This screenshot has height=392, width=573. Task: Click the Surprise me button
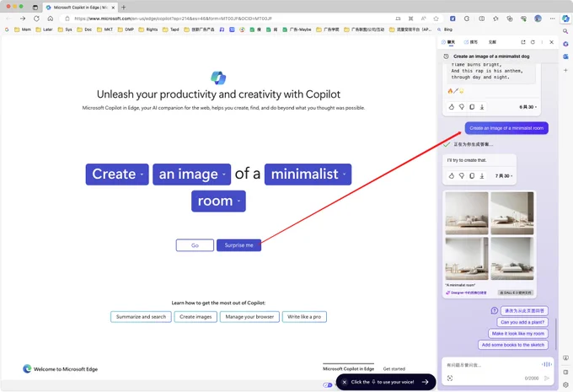click(x=238, y=245)
